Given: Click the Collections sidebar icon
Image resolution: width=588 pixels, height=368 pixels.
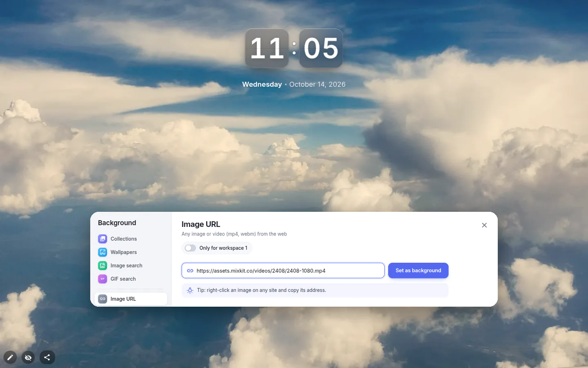Looking at the screenshot, I should pos(102,239).
